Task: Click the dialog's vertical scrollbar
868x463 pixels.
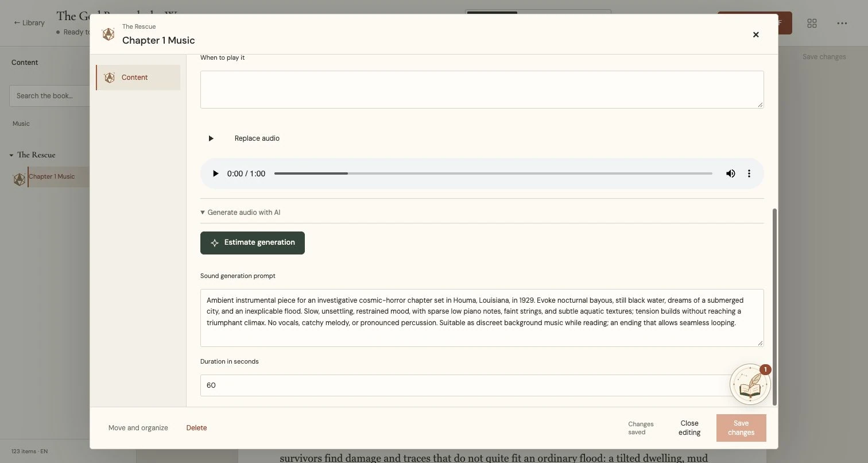Action: coord(774,307)
